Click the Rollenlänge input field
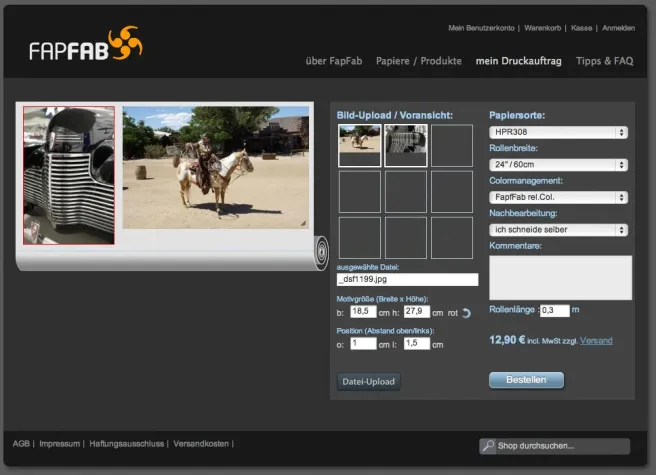This screenshot has width=656, height=475. (x=554, y=310)
